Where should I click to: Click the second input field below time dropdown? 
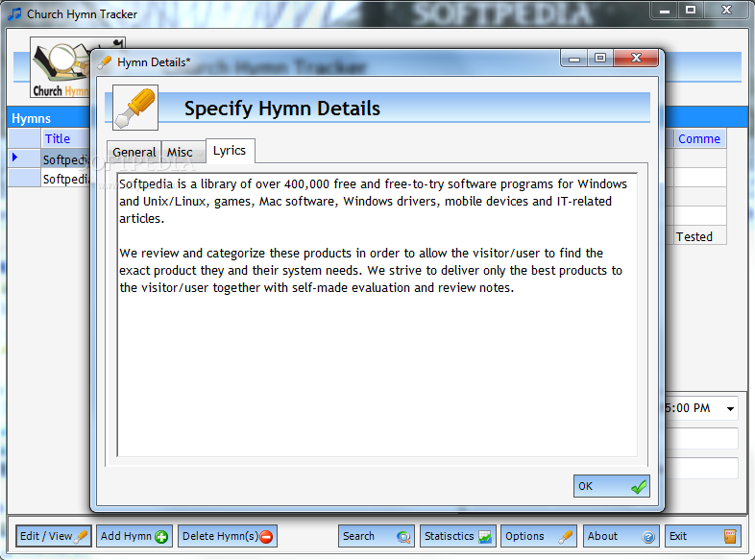(x=702, y=468)
